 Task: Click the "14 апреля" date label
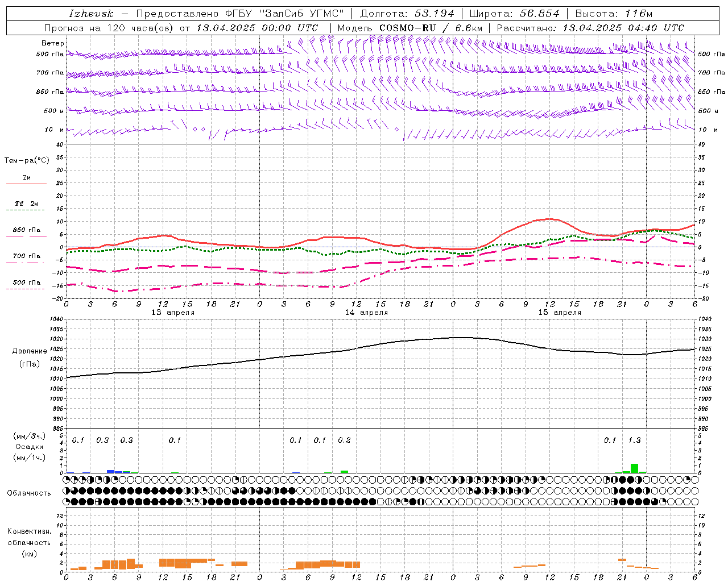(366, 313)
